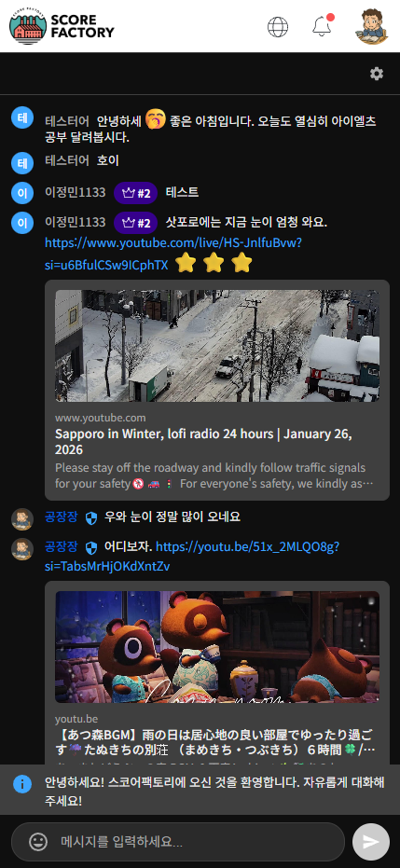
Task: Click the あつ森BGM preview card title
Action: 214,742
